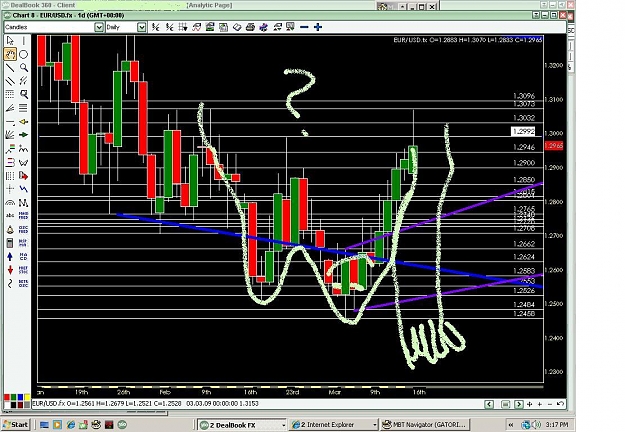The width and height of the screenshot is (625, 432).
Task: Pick the ellipse drawing tool
Action: (24, 54)
